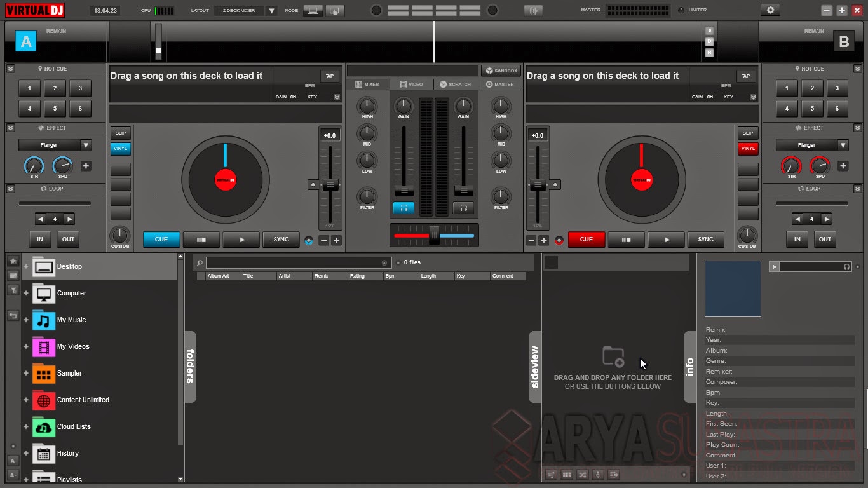Click hot cue 3 on deck A

point(80,89)
